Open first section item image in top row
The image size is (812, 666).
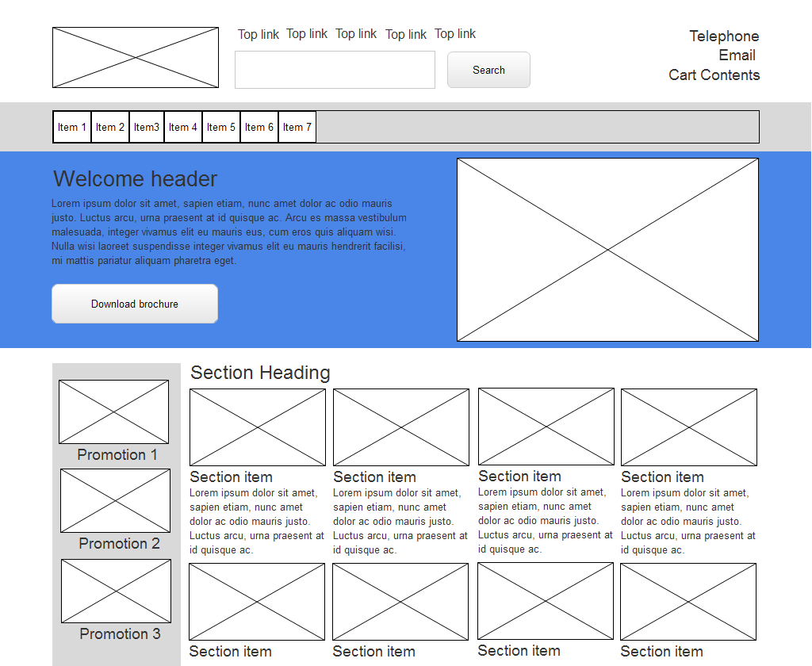click(x=258, y=427)
